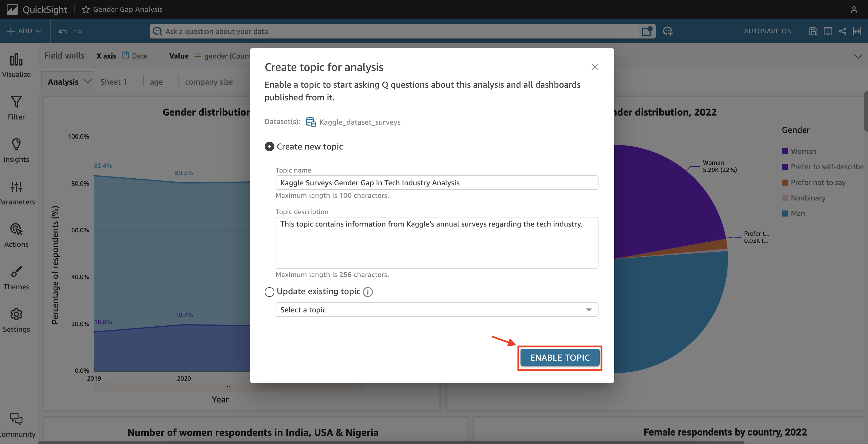Screen dimensions: 868x444
Task: Open the user account icon
Action: tap(854, 9)
